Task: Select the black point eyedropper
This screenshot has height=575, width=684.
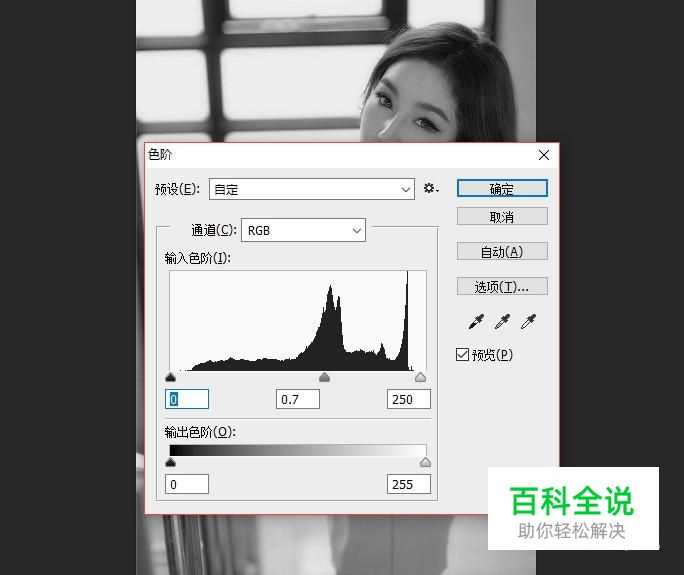Action: (476, 322)
